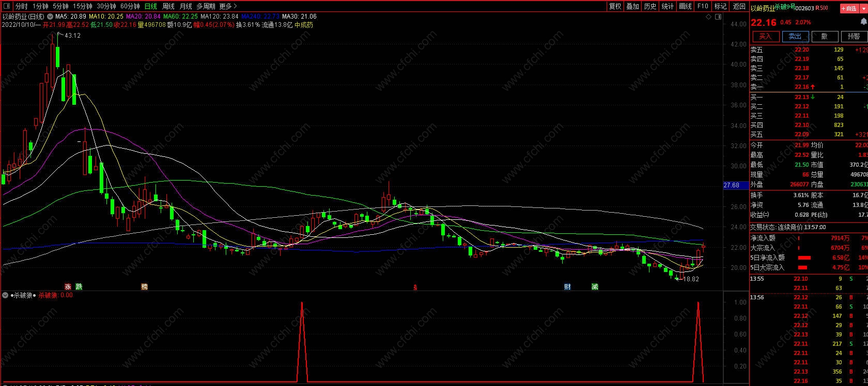
Task: Select the 15分钟 period
Action: [x=82, y=6]
